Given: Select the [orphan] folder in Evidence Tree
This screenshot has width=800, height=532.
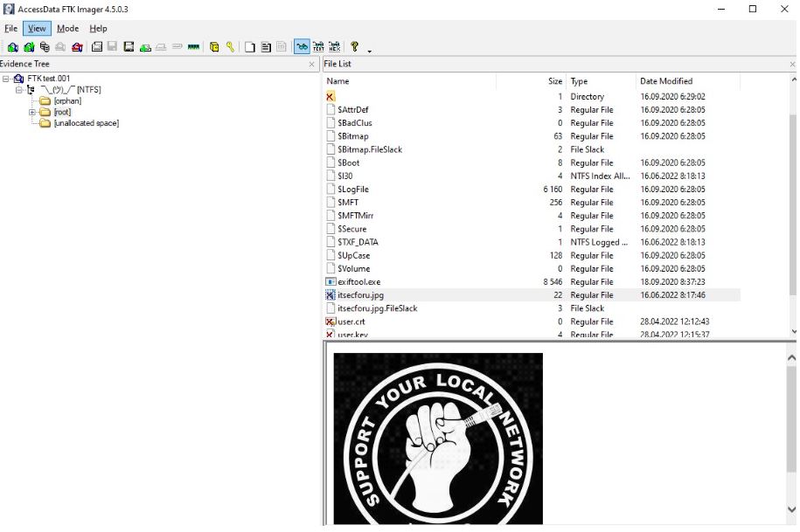Looking at the screenshot, I should point(67,101).
